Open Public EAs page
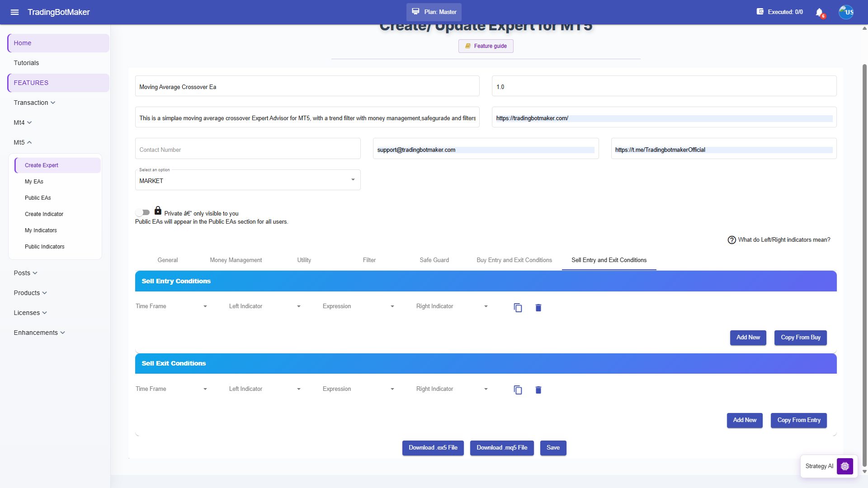Viewport: 868px width, 488px height. [57, 198]
